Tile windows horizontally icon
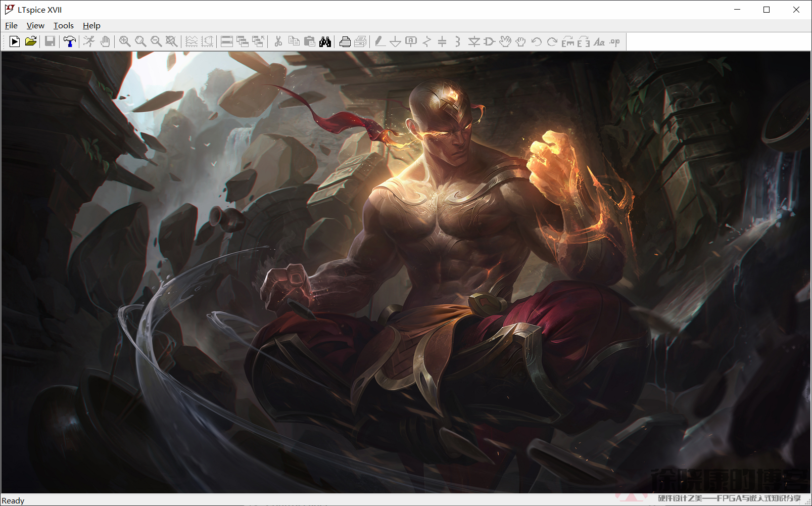The image size is (812, 506). 227,41
